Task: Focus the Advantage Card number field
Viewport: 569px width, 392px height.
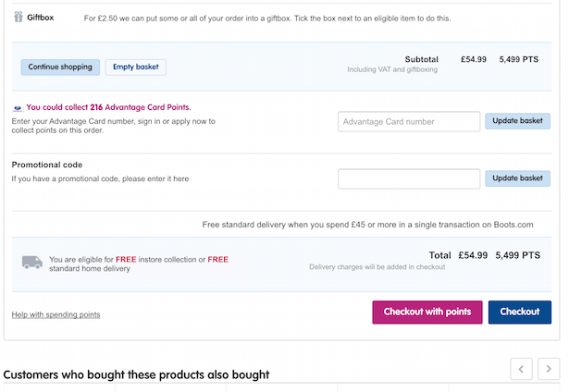Action: (x=409, y=121)
